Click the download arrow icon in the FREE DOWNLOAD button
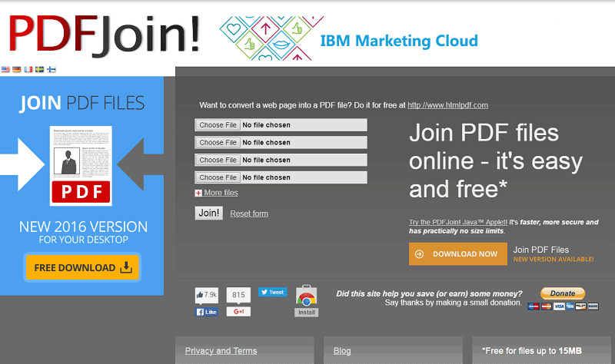The image size is (615, 364). [126, 267]
